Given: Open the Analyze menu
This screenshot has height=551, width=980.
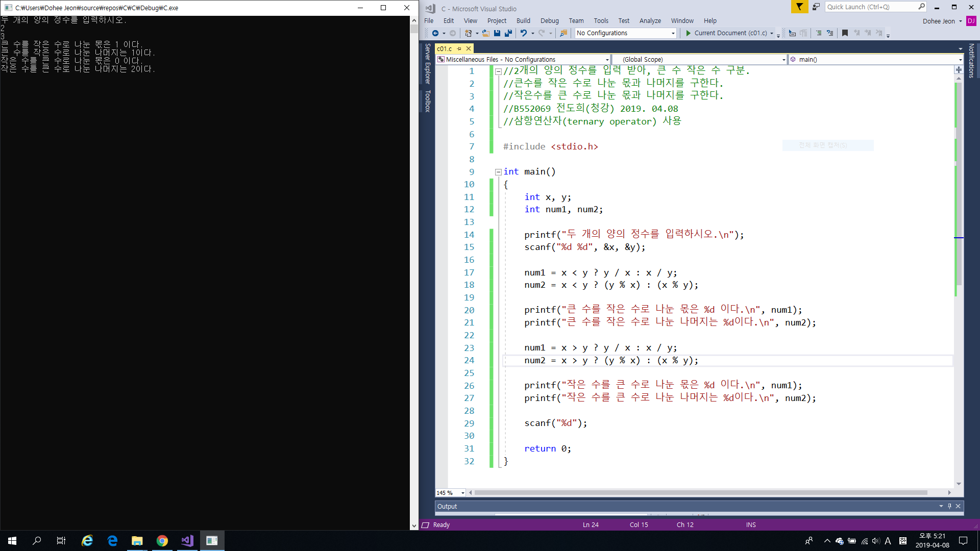Looking at the screenshot, I should pos(650,21).
